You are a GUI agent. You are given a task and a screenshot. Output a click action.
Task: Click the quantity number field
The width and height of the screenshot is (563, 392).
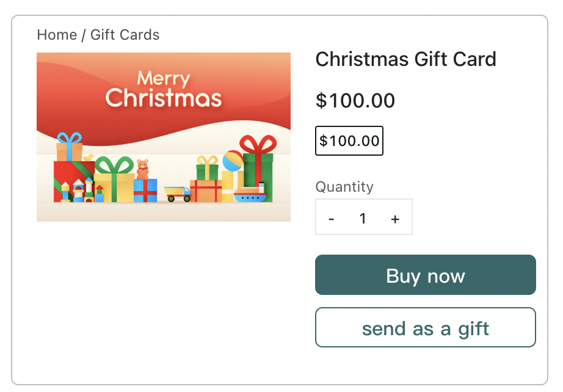363,218
